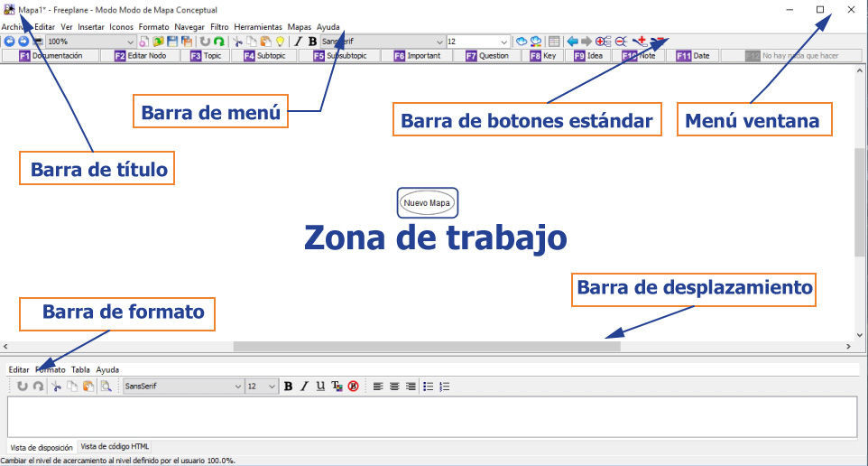The width and height of the screenshot is (868, 466).
Task: Click the save map floppy disk icon
Action: [x=171, y=42]
